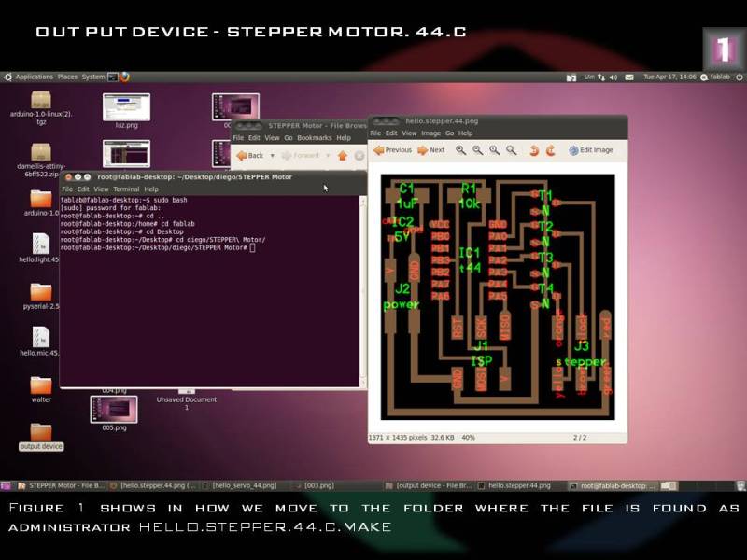Select arduino-1.0-linux(2).tgz archive on desktop

click(x=41, y=108)
